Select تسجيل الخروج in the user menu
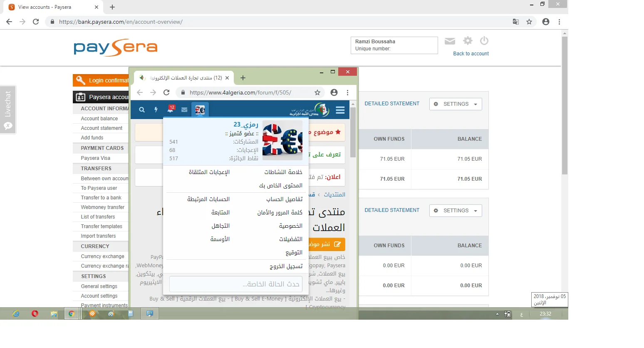 tap(286, 266)
